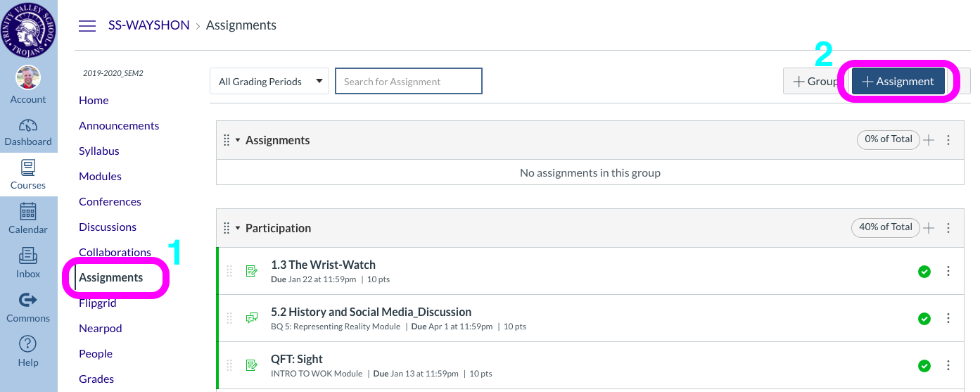
Task: Click the + Assignment button
Action: click(898, 81)
